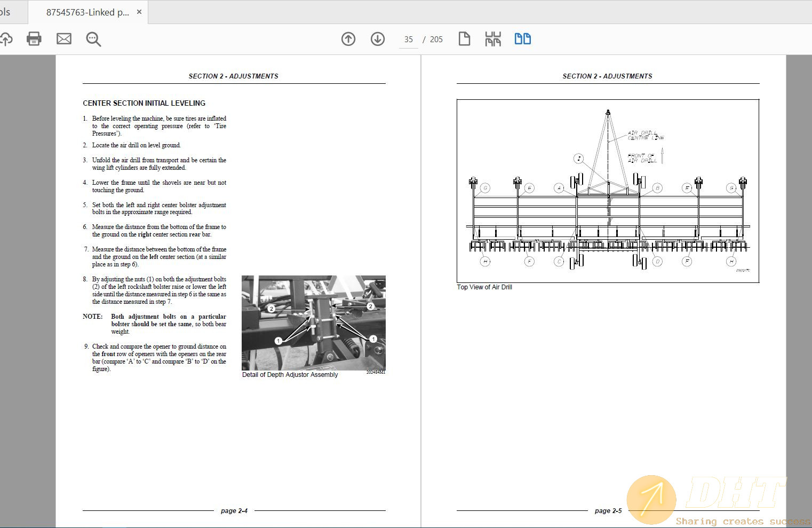The image size is (812, 528).
Task: Open the multi-page thumbnail view icon
Action: tap(493, 39)
